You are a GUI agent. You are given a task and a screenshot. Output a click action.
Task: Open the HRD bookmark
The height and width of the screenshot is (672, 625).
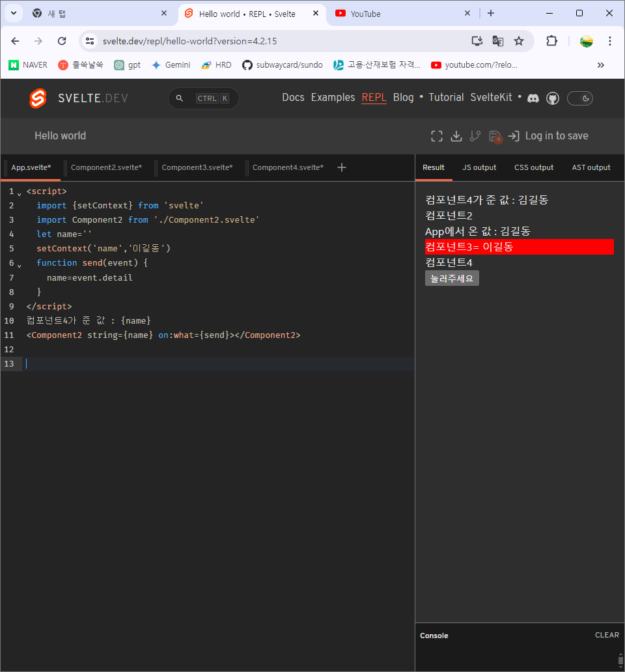[x=216, y=65]
